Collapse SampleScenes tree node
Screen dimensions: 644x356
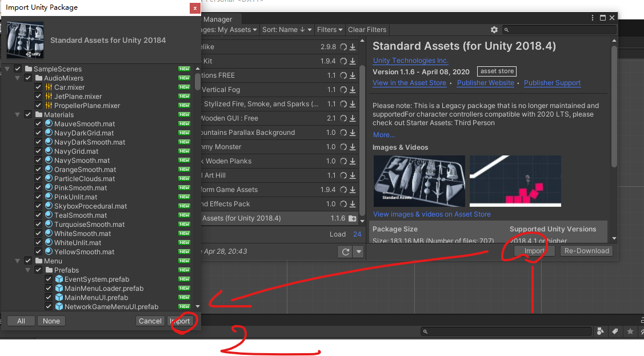(7, 69)
